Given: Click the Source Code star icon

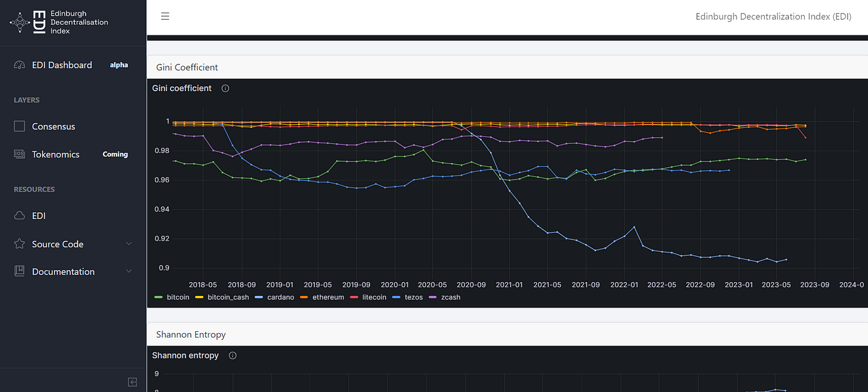Looking at the screenshot, I should coord(19,244).
